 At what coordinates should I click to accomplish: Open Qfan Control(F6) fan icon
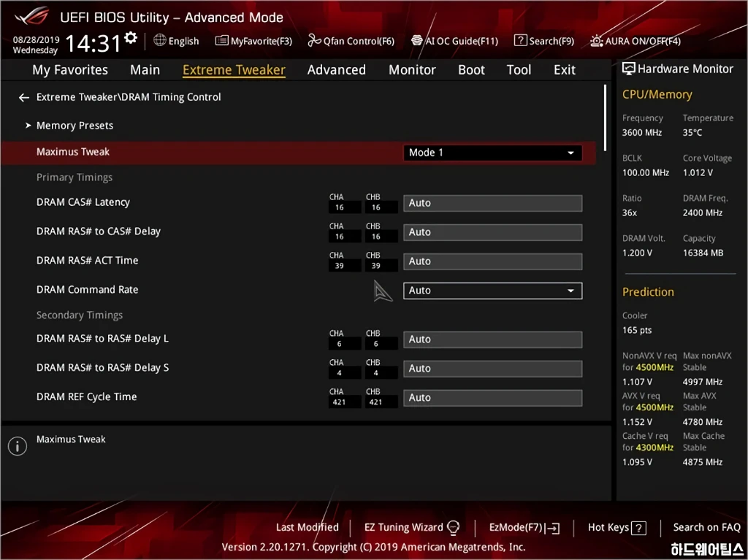(314, 41)
